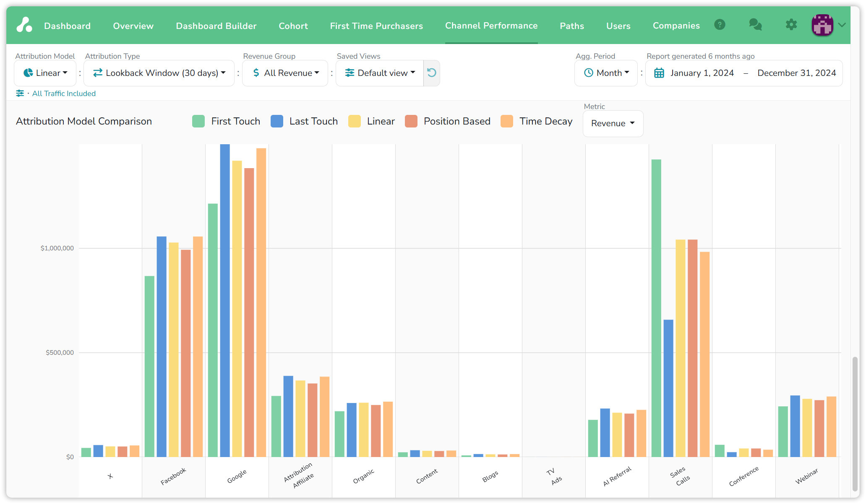Click the user avatar image
The width and height of the screenshot is (866, 504).
[822, 25]
